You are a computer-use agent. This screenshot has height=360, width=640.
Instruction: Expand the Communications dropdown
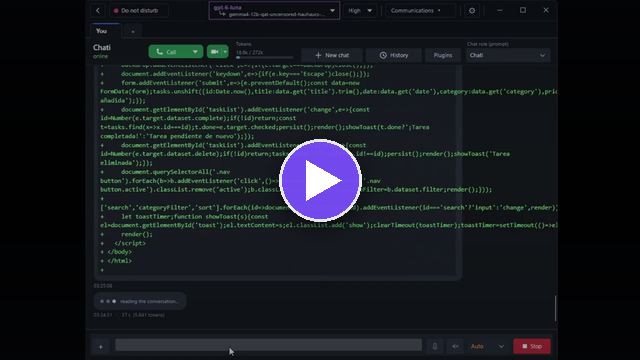[420, 11]
